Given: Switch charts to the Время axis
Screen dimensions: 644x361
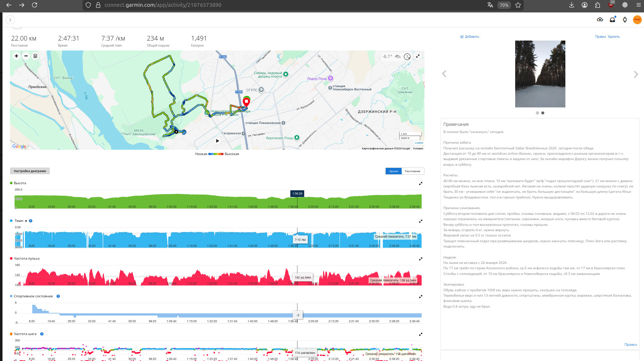Looking at the screenshot, I should tap(394, 171).
